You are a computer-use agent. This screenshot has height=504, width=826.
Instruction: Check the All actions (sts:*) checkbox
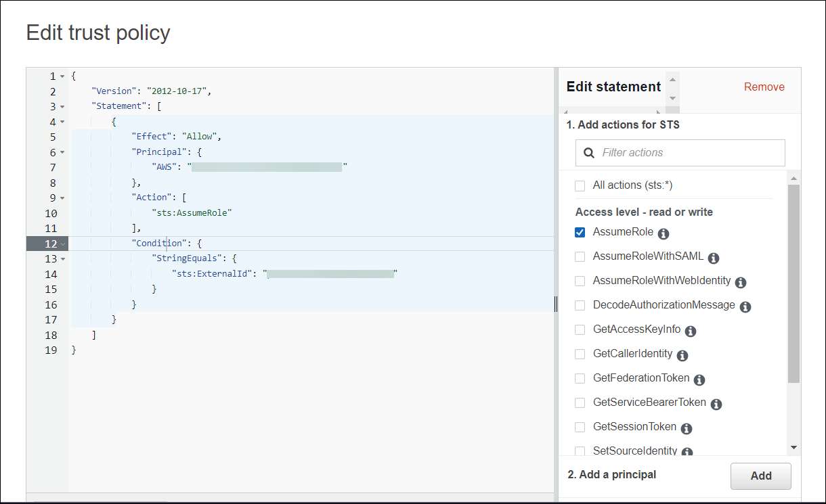(580, 186)
